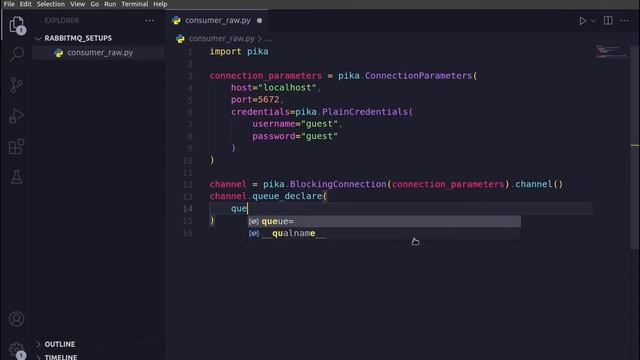The width and height of the screenshot is (640, 360).
Task: Choose the '__qualname__' autocomplete suggestion
Action: pyautogui.click(x=384, y=233)
